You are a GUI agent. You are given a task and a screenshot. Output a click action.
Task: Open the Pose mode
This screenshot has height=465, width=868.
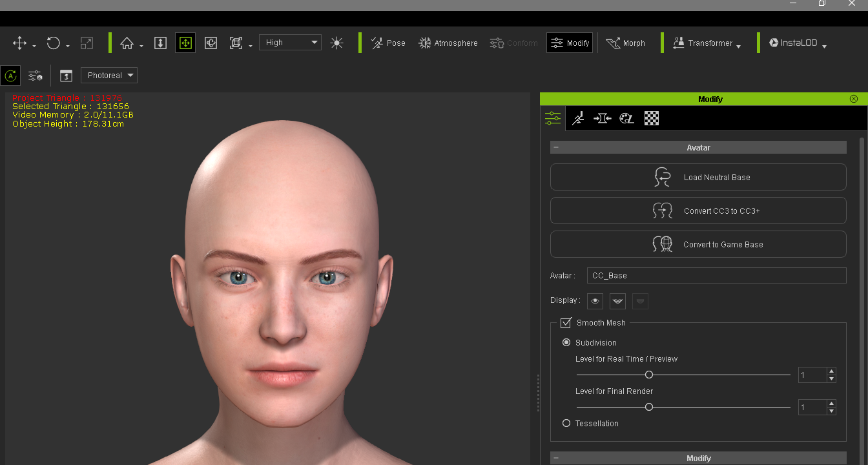[388, 43]
